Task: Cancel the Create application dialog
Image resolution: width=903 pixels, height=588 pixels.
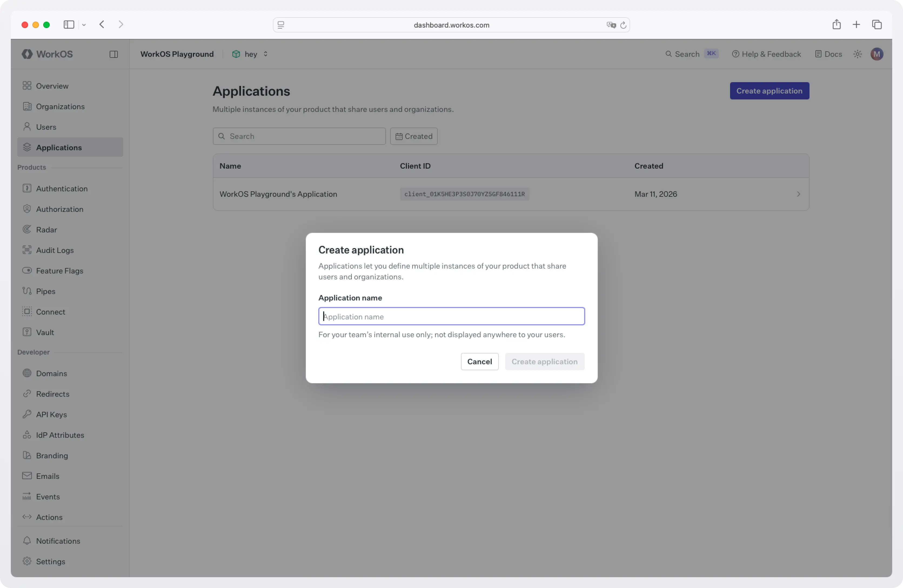Action: coord(480,362)
